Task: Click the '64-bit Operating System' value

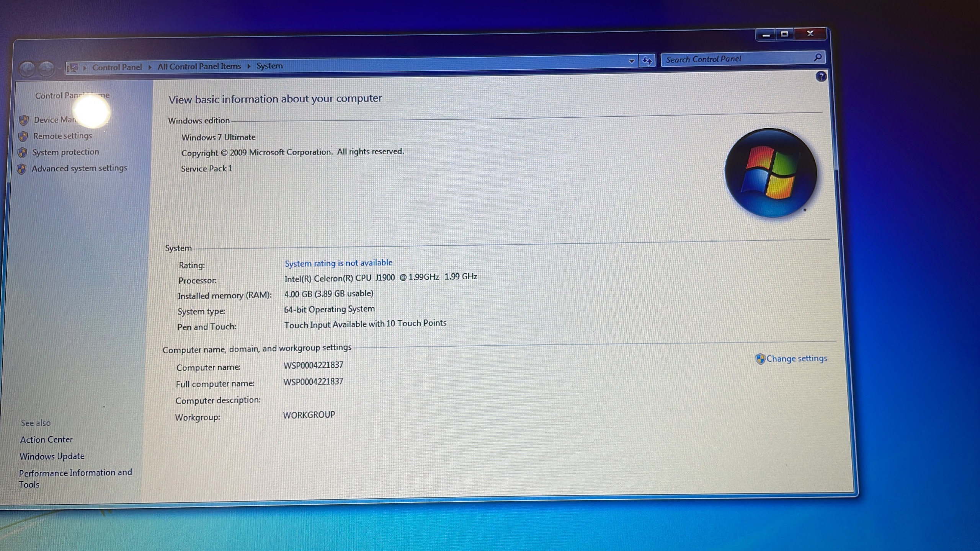Action: tap(329, 309)
